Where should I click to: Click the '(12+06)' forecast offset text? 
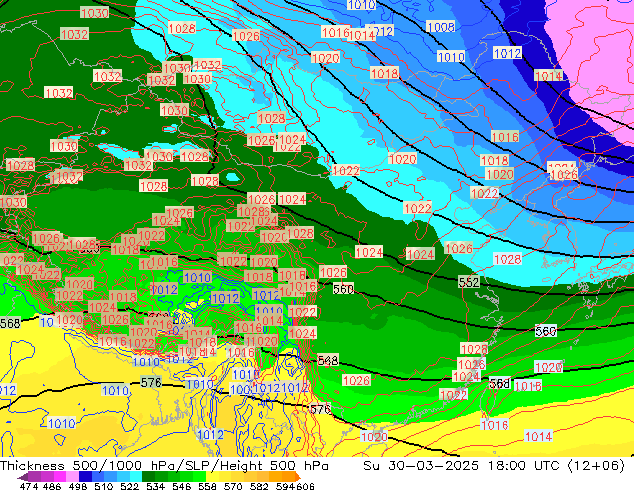tap(596, 466)
